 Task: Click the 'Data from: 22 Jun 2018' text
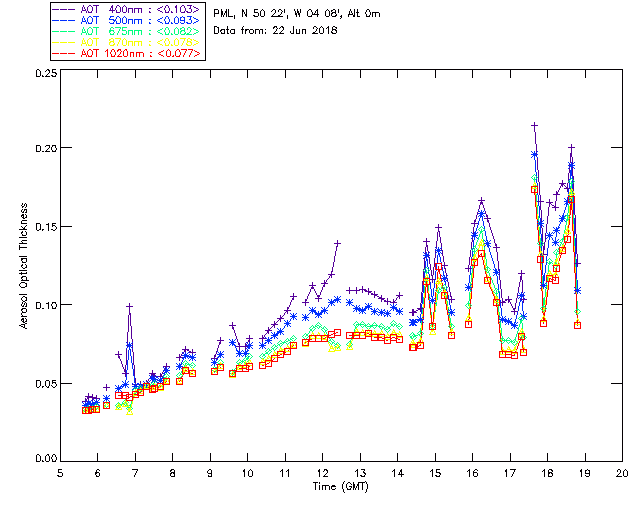tap(275, 30)
